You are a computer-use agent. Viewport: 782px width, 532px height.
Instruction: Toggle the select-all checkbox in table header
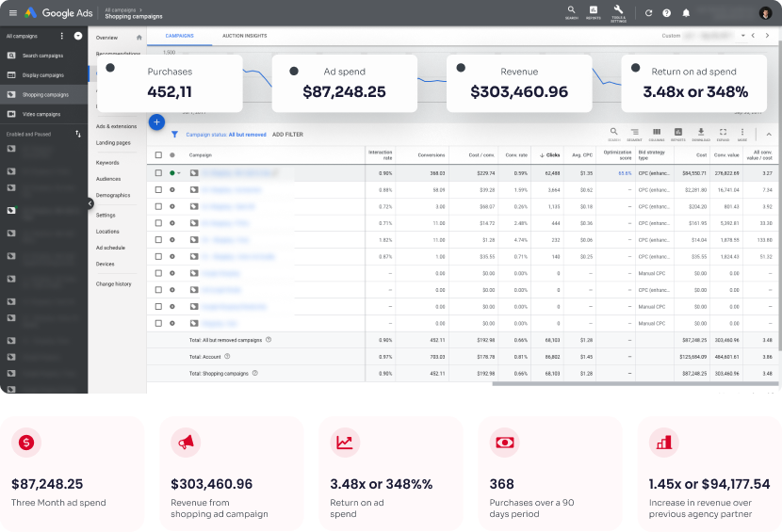click(158, 154)
